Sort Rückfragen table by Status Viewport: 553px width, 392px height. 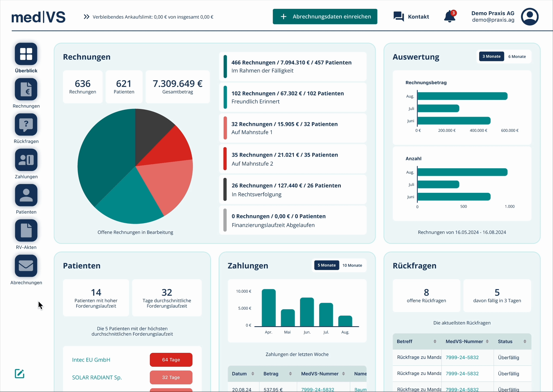click(524, 341)
